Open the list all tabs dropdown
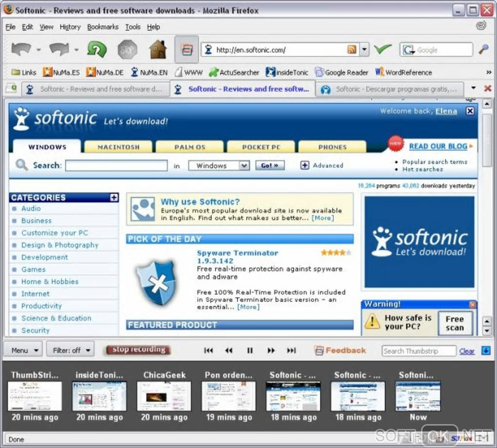This screenshot has height=448, width=497. (x=473, y=88)
